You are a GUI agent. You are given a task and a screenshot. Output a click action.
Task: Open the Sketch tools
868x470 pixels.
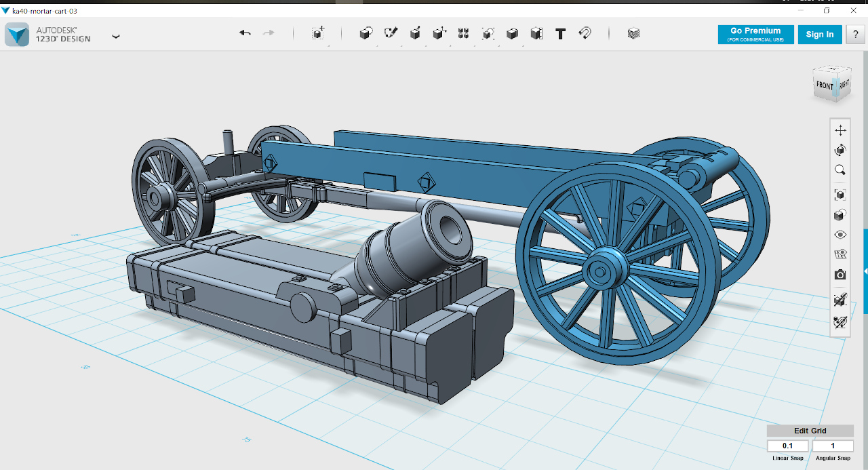391,33
